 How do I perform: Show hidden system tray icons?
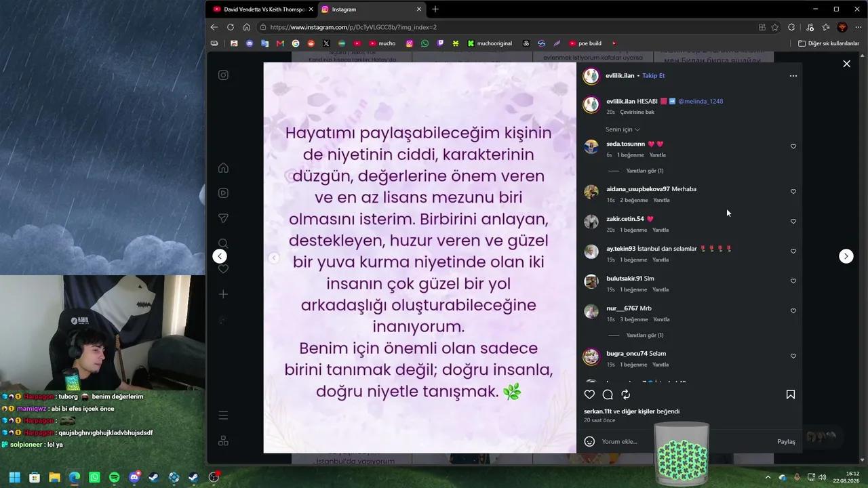768,478
